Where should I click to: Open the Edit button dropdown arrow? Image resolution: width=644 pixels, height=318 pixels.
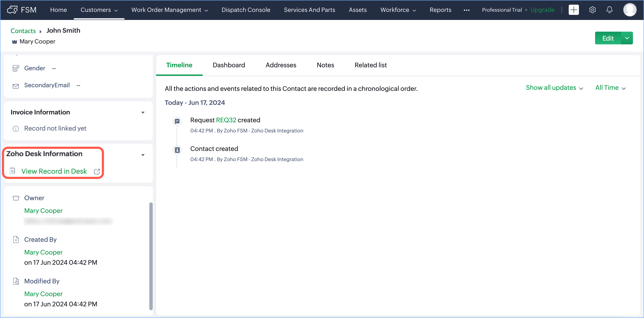click(627, 38)
